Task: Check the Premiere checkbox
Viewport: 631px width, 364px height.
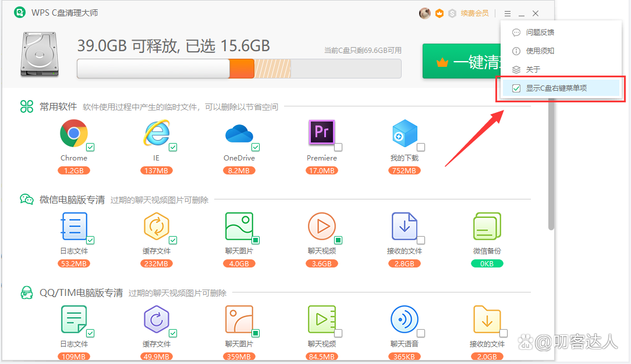Action: 338,147
